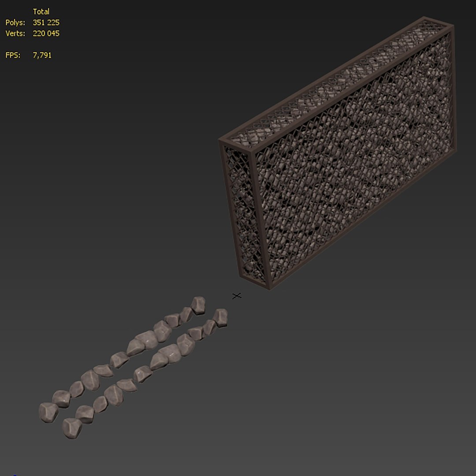Click the 'Total' statistics header
Screen dimensions: 476x476
pyautogui.click(x=41, y=11)
